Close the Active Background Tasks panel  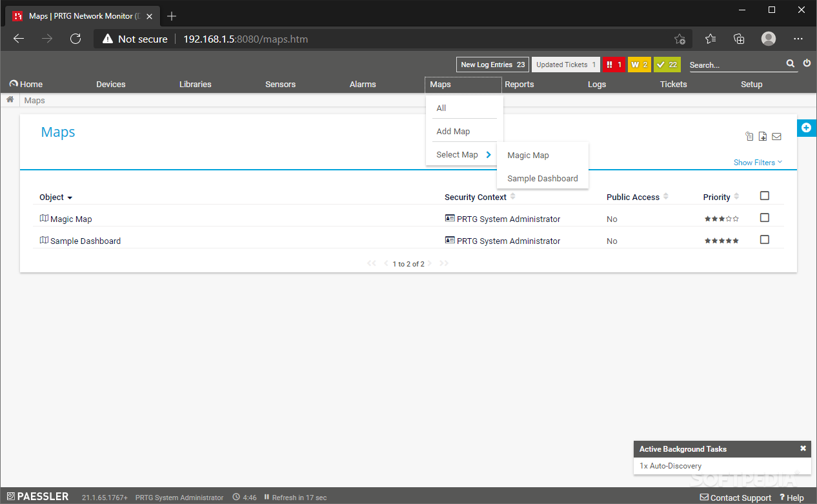(803, 449)
